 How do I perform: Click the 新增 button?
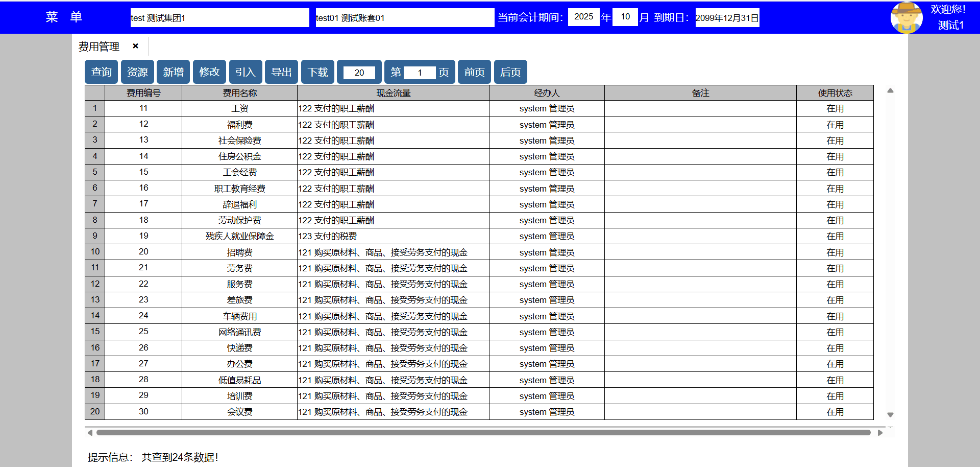pos(173,72)
